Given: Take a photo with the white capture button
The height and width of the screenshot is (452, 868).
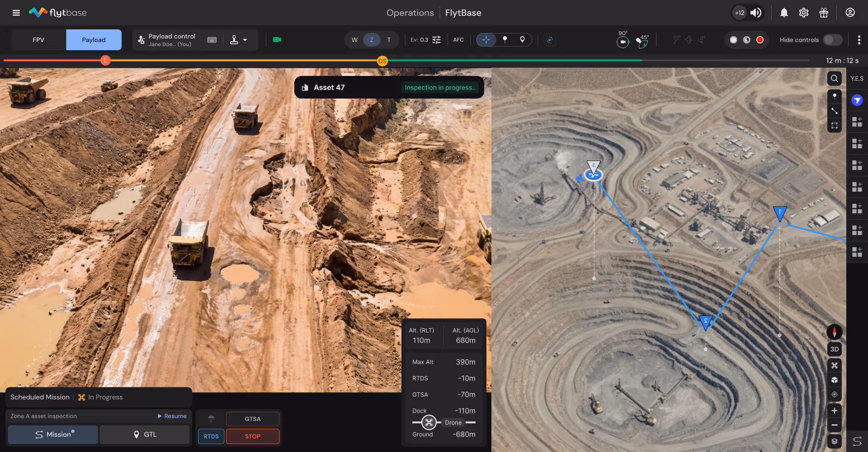Looking at the screenshot, I should 733,40.
